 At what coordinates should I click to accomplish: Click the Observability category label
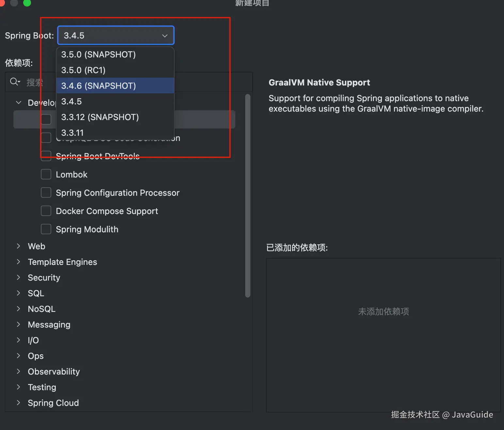pos(54,372)
